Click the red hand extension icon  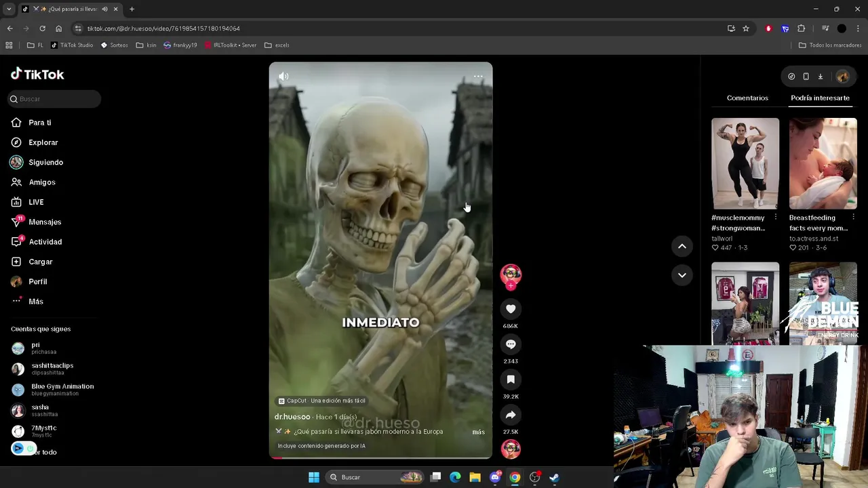click(x=768, y=28)
